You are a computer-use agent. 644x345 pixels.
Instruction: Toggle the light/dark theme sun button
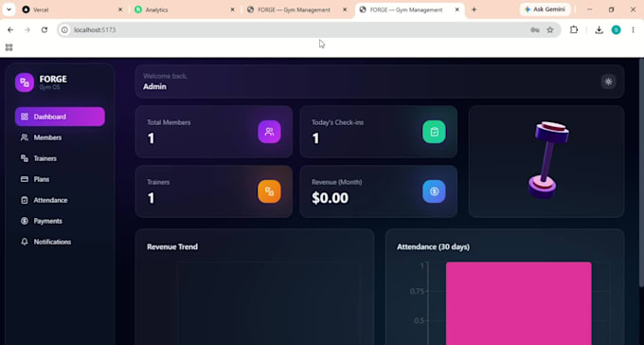click(608, 82)
